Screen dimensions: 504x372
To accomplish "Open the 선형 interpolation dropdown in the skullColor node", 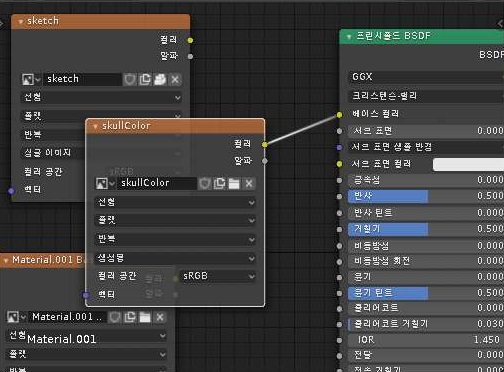I will (x=175, y=202).
